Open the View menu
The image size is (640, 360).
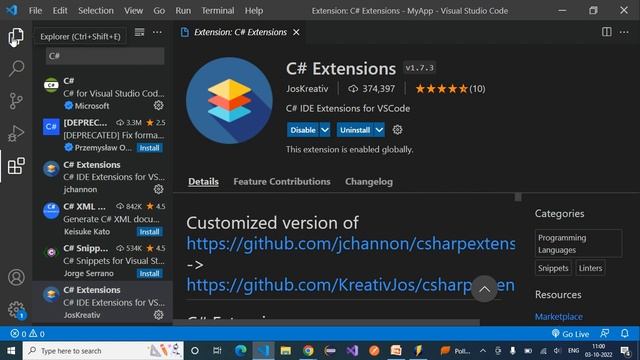(x=133, y=11)
